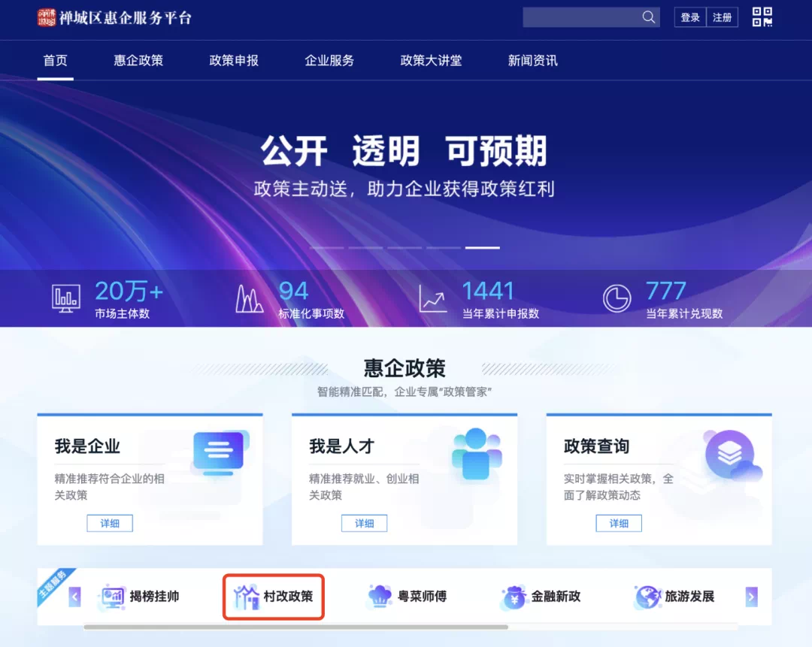
Task: Click the 当年累计申报数 trend icon
Action: coord(433,298)
